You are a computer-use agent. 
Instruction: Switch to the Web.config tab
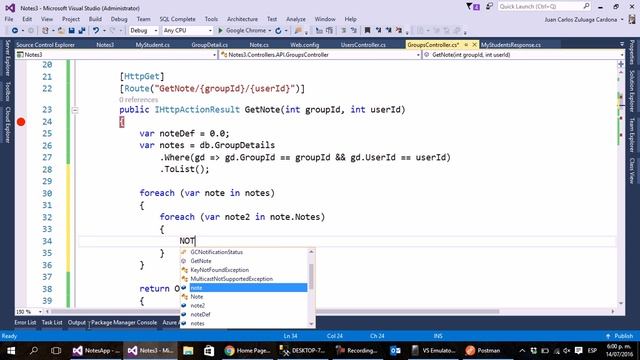coord(304,44)
